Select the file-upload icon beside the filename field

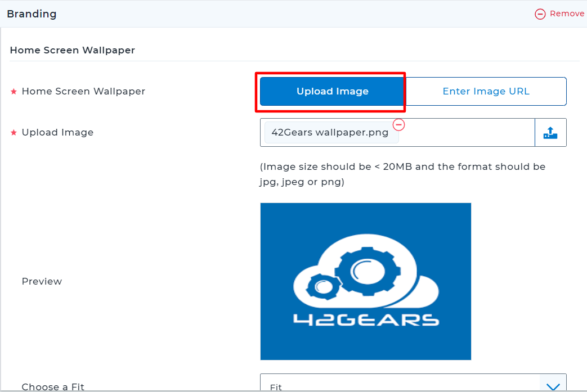click(x=550, y=132)
